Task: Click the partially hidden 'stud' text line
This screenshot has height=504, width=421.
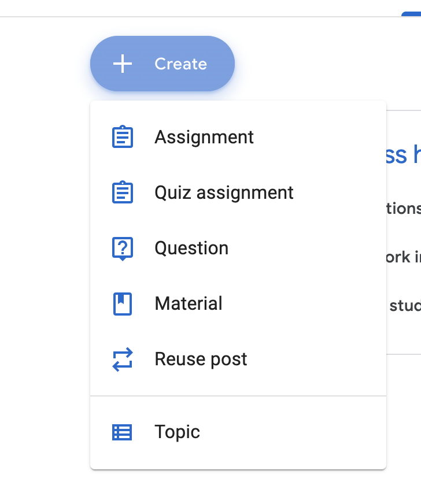Action: (x=405, y=305)
